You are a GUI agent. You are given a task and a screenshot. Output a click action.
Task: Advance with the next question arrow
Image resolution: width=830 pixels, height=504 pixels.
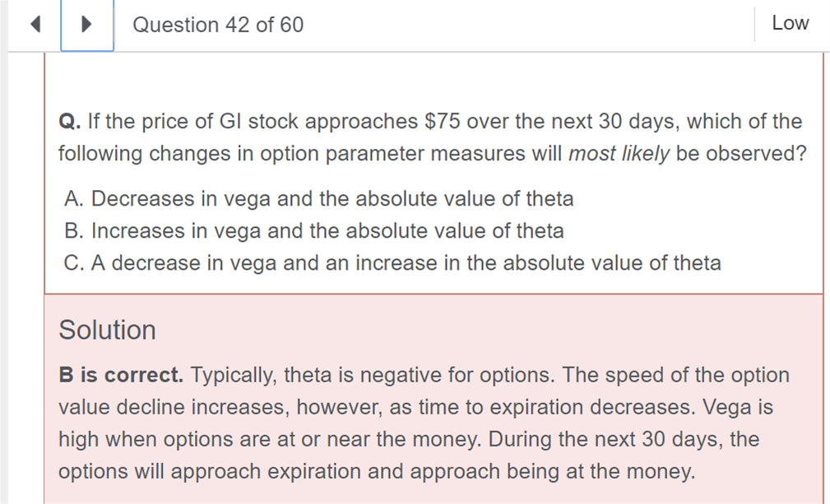pyautogui.click(x=87, y=25)
